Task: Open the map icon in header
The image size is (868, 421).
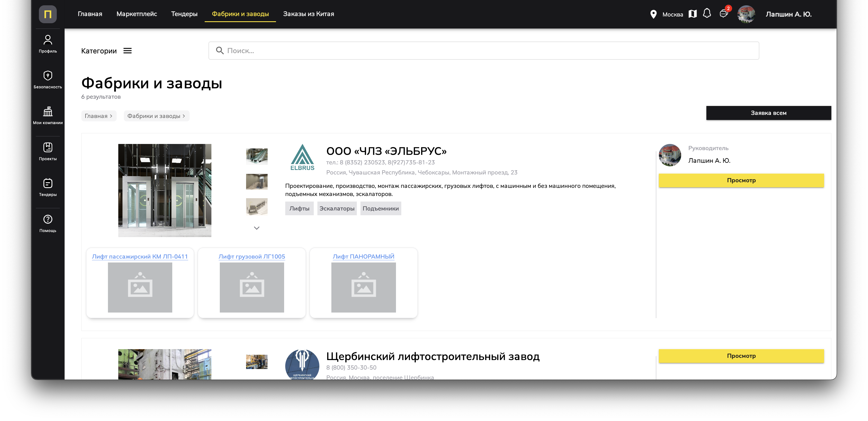Action: (x=692, y=14)
